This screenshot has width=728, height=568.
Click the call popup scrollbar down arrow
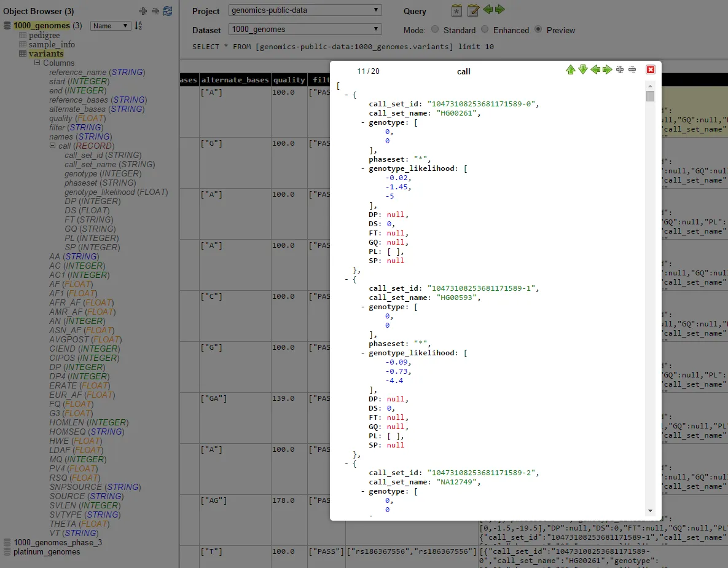650,510
